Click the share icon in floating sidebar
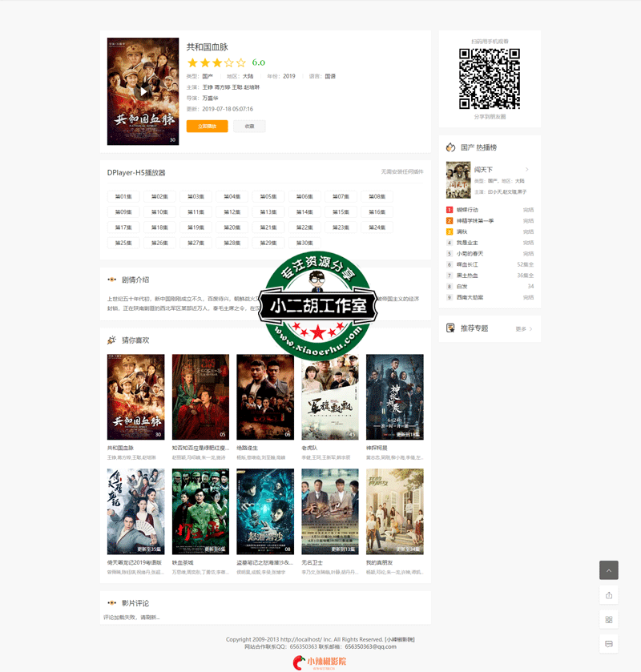The height and width of the screenshot is (672, 641). 609,595
